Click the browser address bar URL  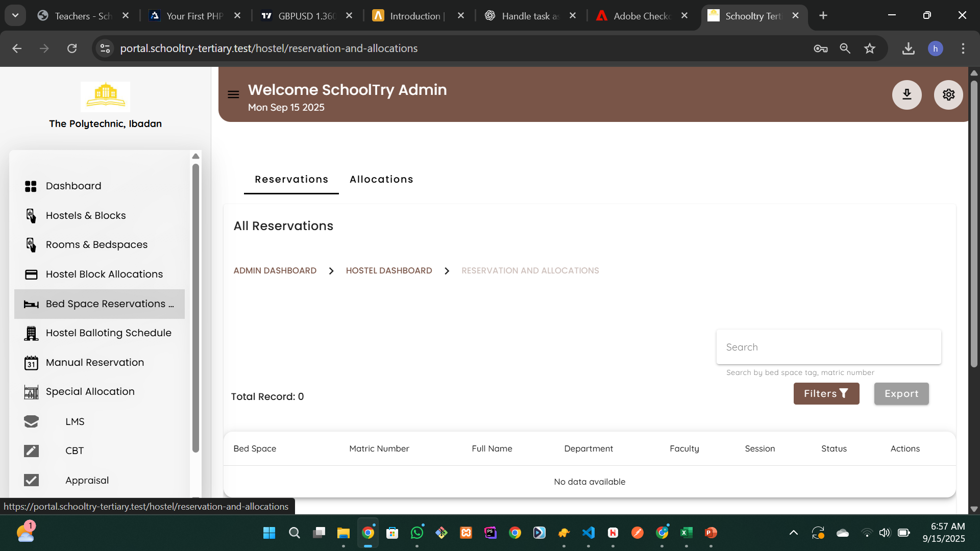coord(269,48)
